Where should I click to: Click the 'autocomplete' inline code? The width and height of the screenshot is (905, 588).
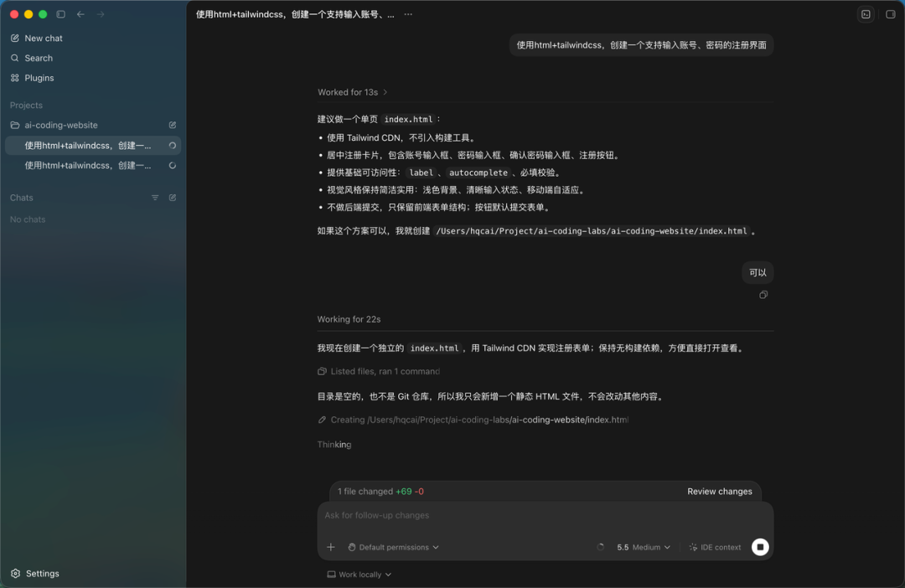point(478,173)
